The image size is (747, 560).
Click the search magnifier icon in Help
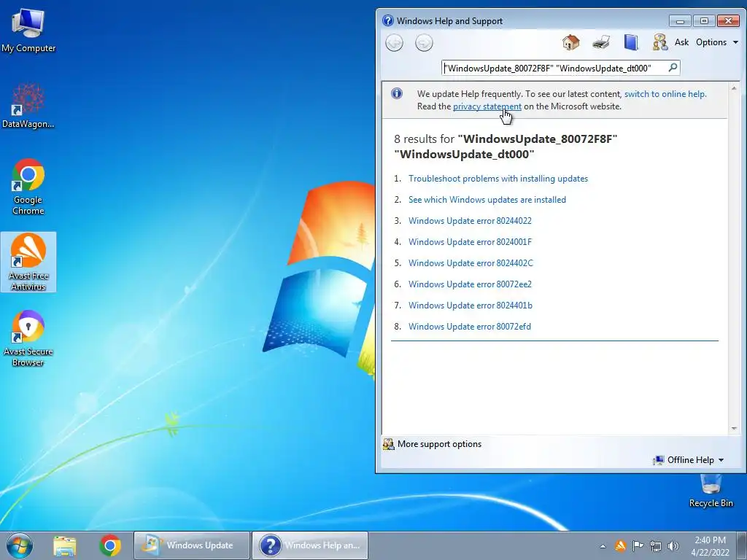point(673,68)
